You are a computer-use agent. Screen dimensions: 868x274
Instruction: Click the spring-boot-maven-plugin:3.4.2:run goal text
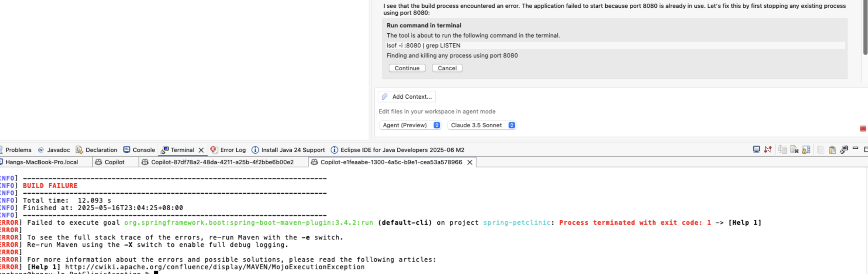coord(249,223)
